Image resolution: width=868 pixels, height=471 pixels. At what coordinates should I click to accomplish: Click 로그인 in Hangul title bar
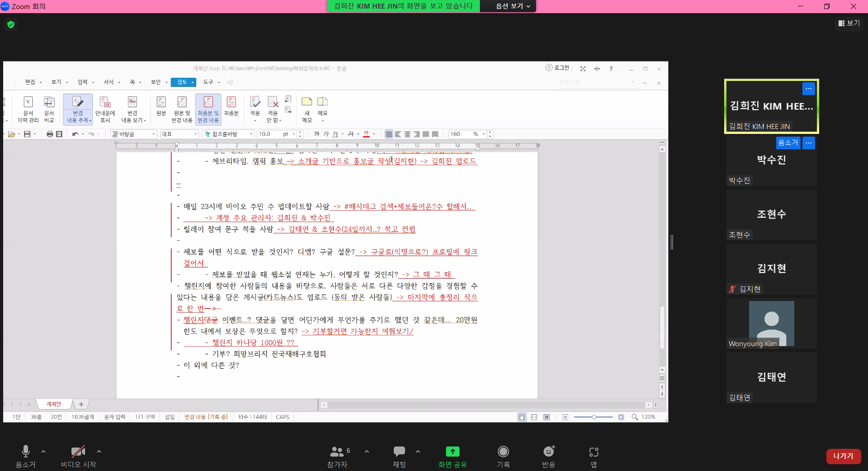point(557,68)
